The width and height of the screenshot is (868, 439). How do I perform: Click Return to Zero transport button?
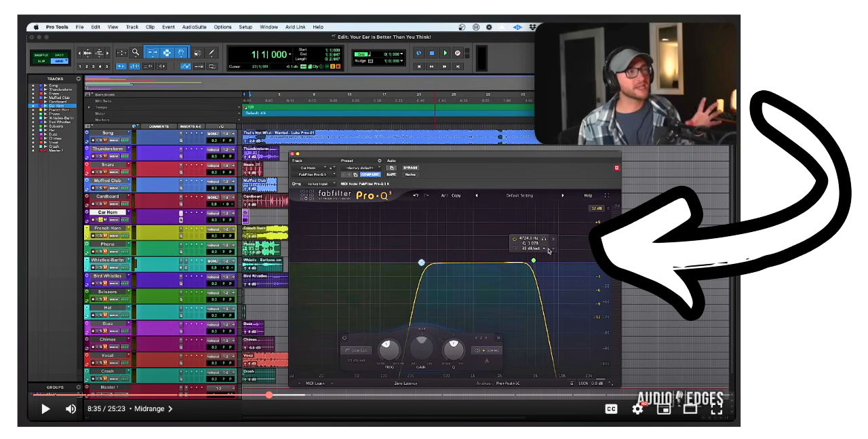418,66
